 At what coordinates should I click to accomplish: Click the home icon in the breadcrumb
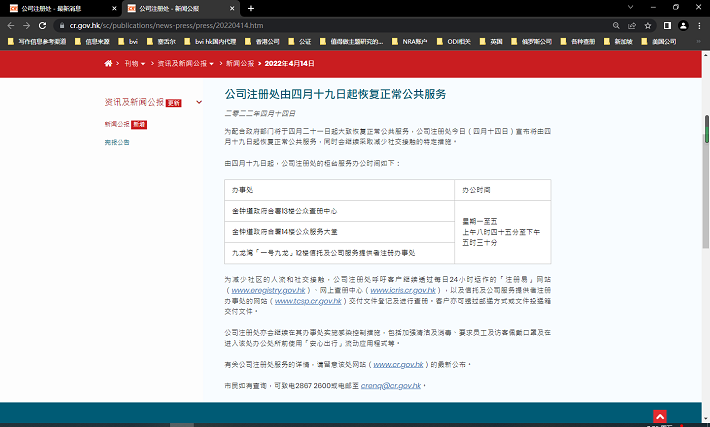point(108,63)
